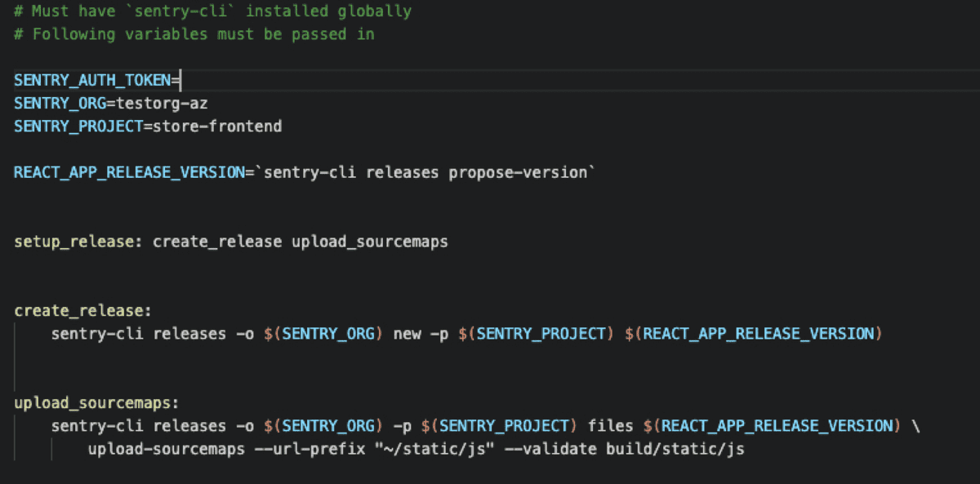Click $(SENTRY_PROJECT) in the create_release recipe
980x484 pixels.
click(536, 334)
